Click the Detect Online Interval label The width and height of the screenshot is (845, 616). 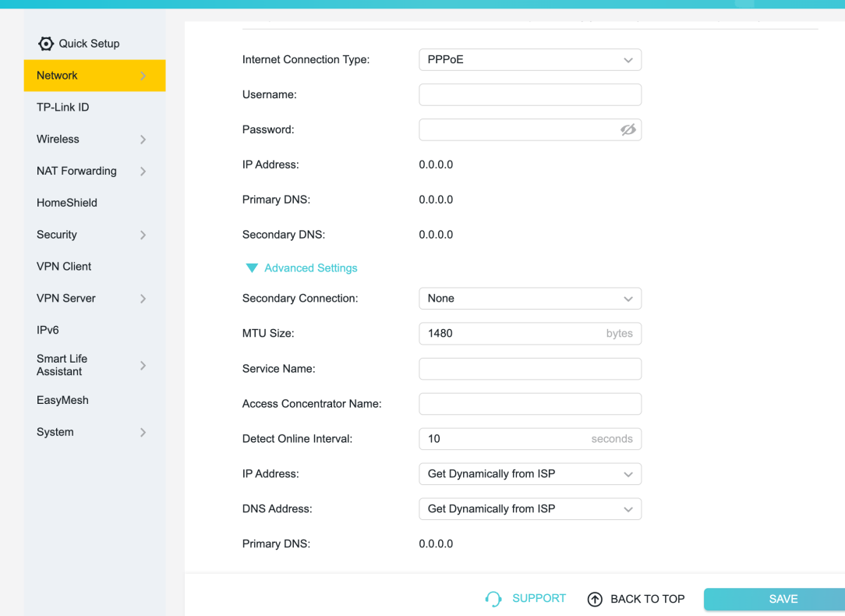[x=297, y=439]
